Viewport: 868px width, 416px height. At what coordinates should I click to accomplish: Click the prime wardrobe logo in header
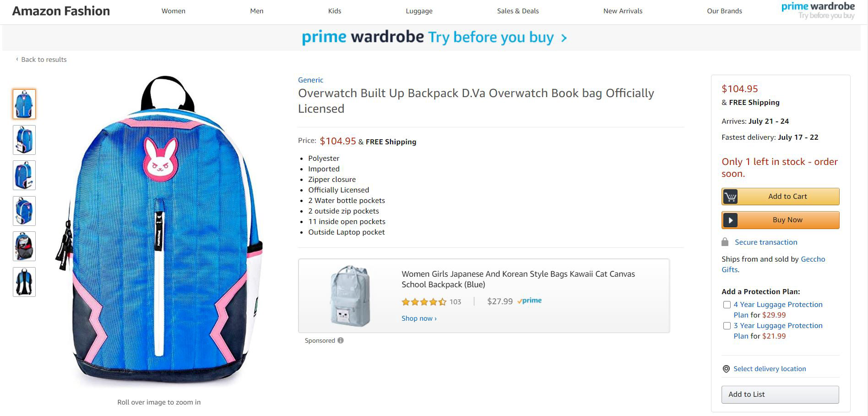(818, 10)
